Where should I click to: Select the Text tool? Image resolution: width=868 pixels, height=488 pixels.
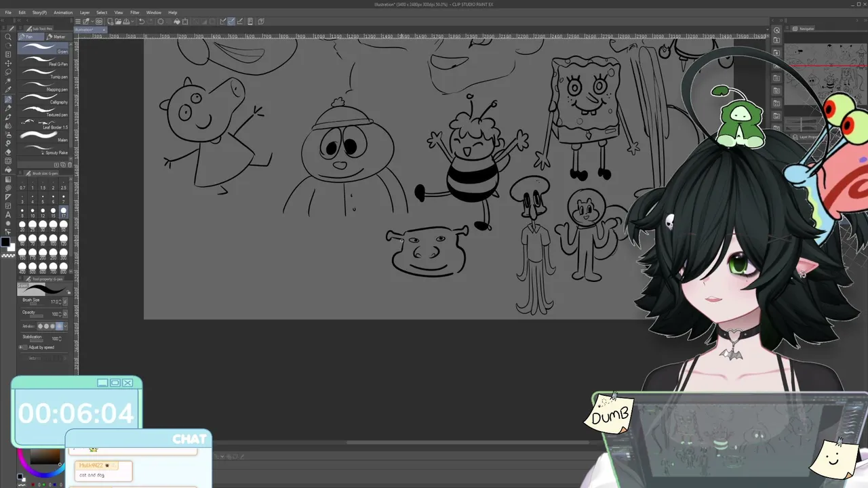tap(8, 214)
